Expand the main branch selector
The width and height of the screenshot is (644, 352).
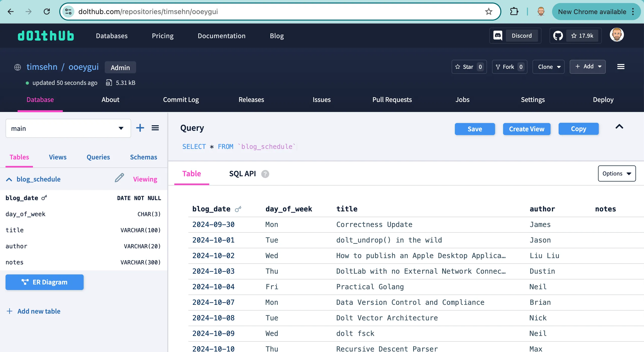click(121, 128)
